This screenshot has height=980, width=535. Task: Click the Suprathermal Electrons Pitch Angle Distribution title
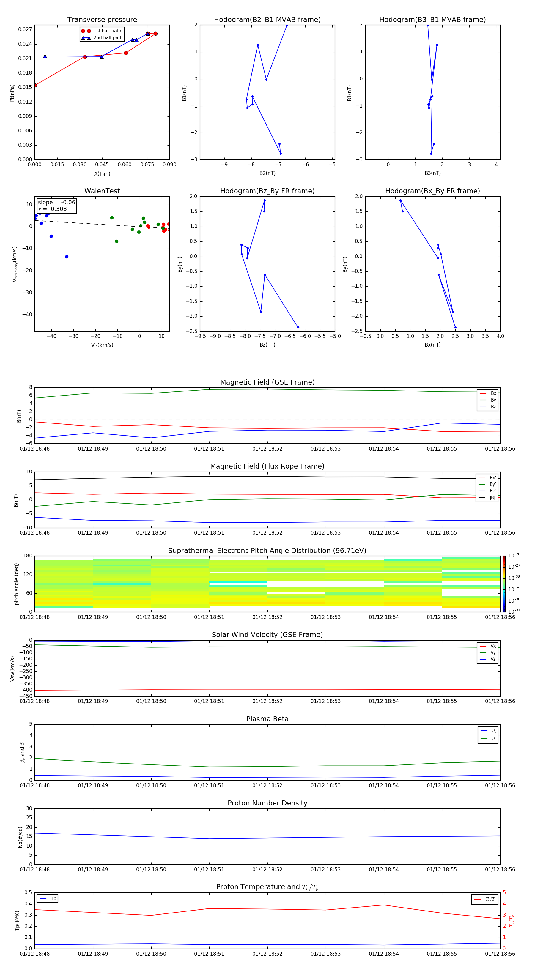click(x=267, y=551)
